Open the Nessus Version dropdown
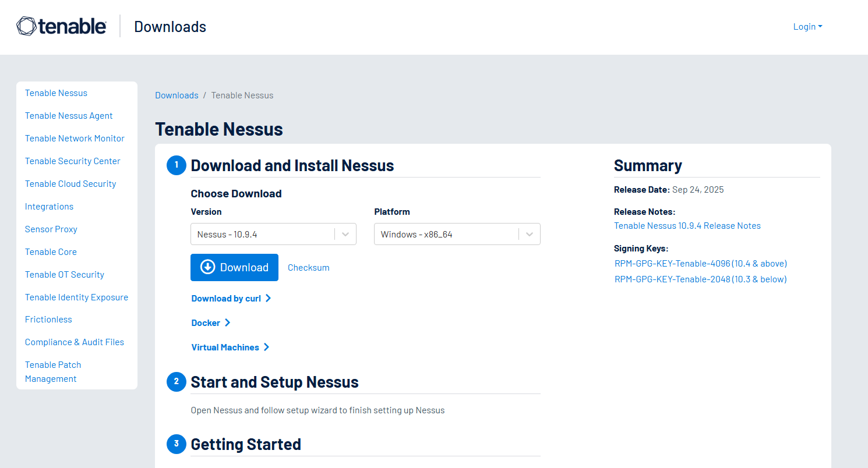The image size is (868, 468). coord(273,235)
